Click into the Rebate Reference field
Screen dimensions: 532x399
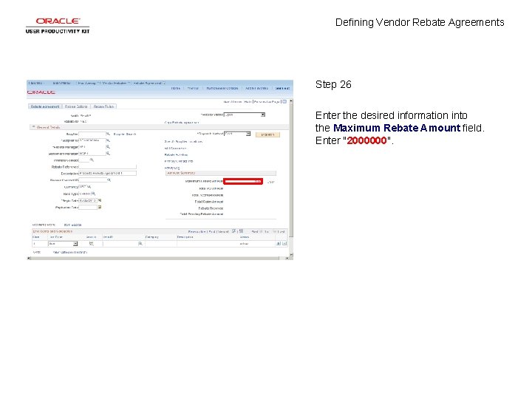tap(107, 166)
